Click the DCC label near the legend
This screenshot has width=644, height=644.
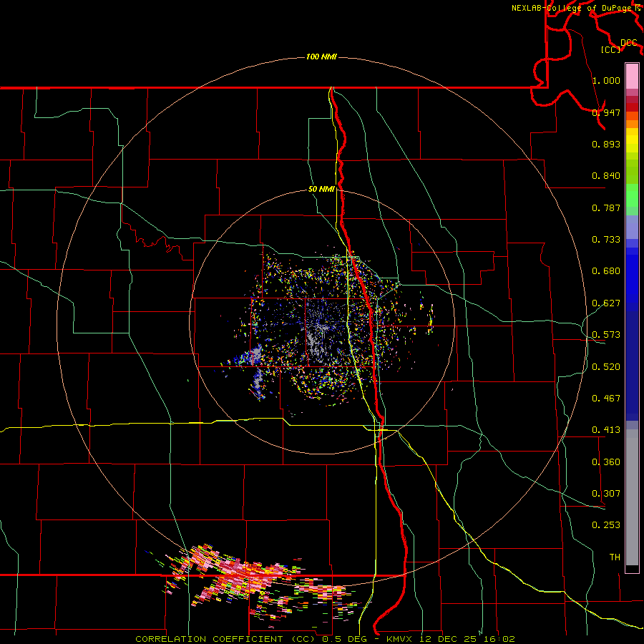coord(629,43)
